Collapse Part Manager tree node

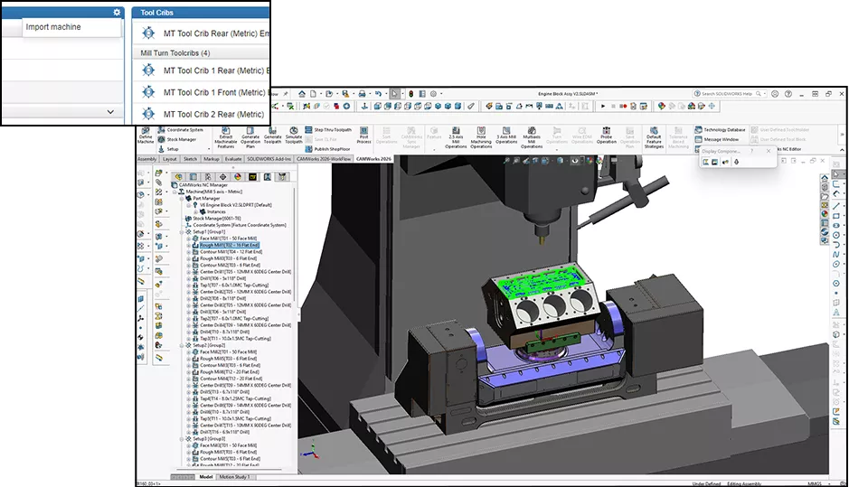(182, 198)
